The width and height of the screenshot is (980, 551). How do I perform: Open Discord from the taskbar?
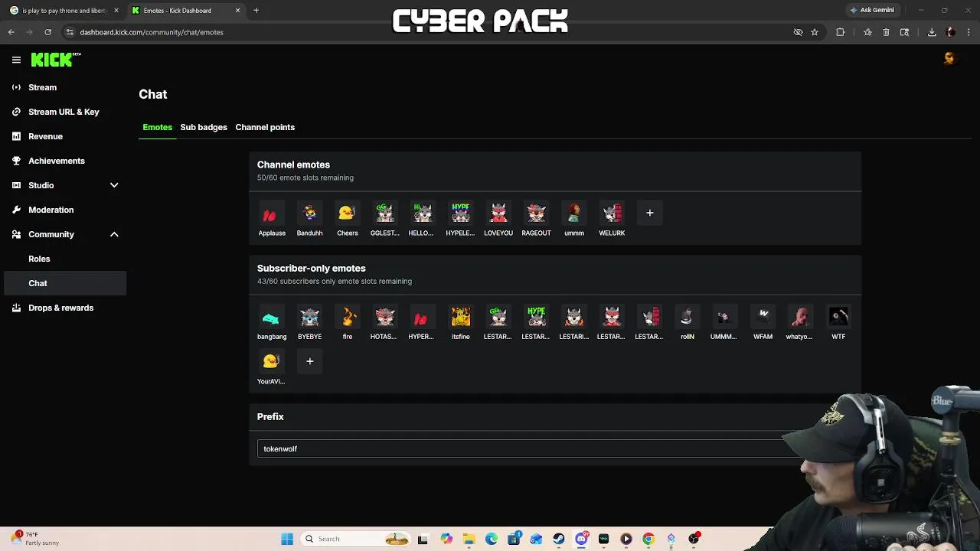point(581,539)
